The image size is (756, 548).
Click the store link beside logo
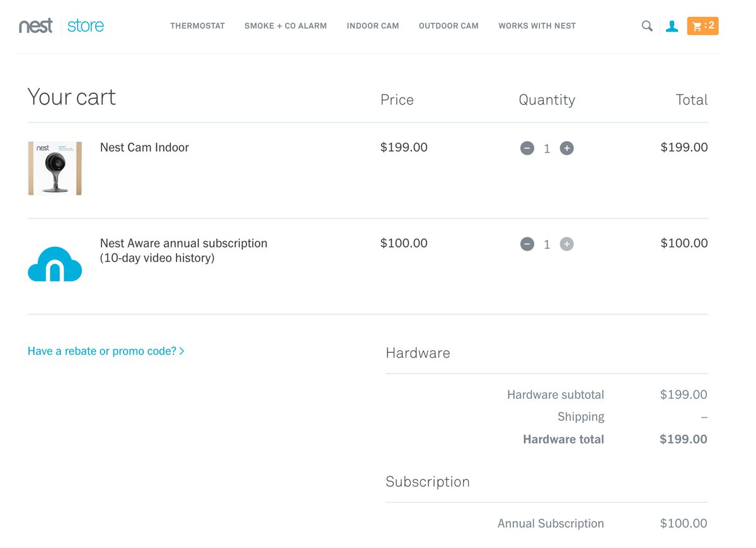click(86, 26)
